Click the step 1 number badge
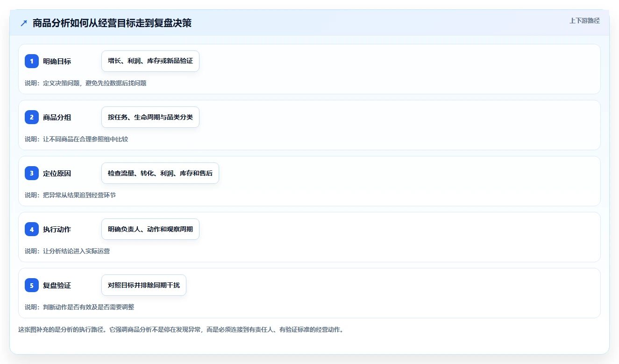Viewport: 619px width, 364px height. [32, 61]
